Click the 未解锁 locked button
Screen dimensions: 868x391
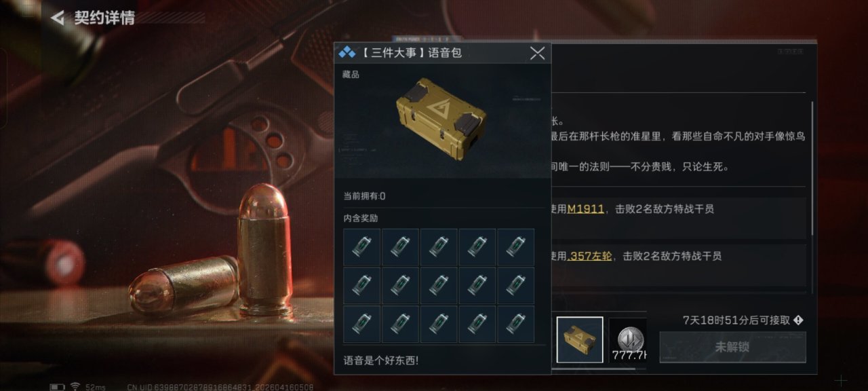click(x=732, y=347)
